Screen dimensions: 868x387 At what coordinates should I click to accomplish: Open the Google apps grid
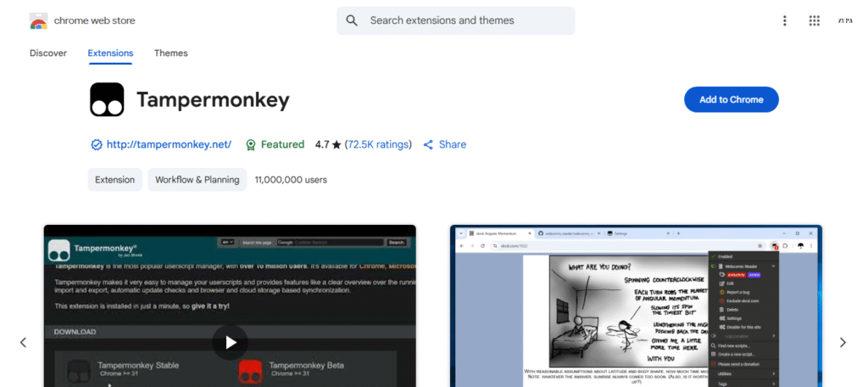pos(815,20)
